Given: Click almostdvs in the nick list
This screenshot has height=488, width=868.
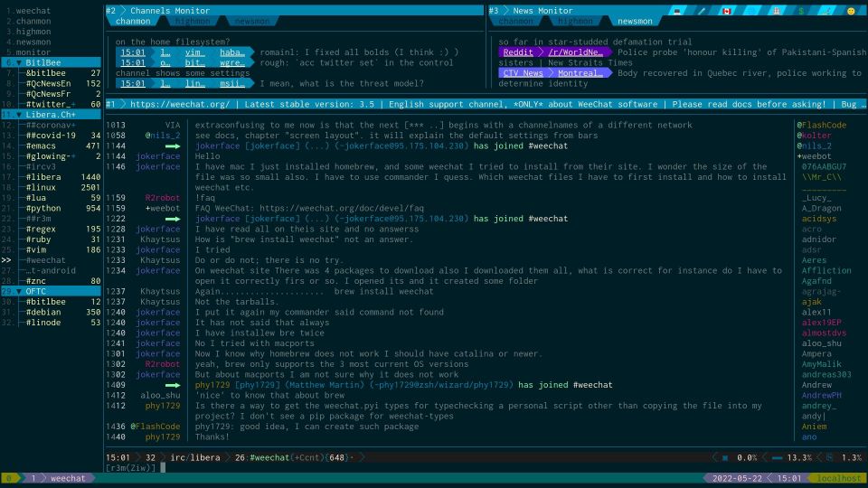Looking at the screenshot, I should [824, 333].
